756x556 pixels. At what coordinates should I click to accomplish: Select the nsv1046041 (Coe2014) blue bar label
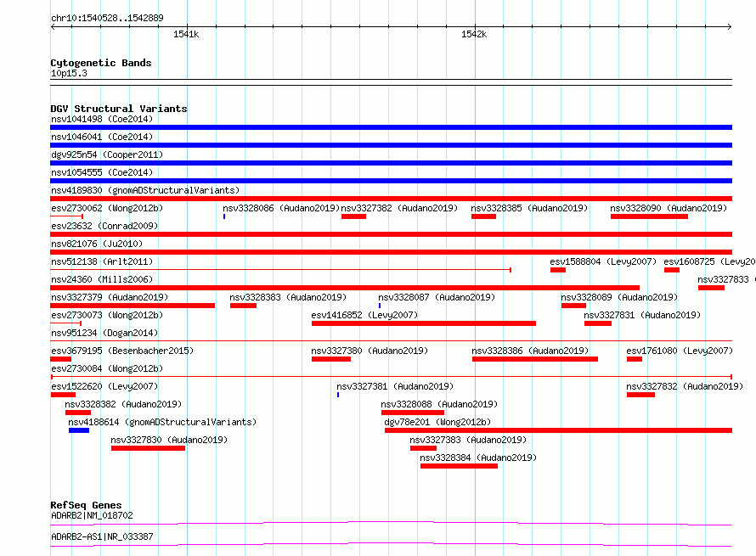tap(102, 137)
